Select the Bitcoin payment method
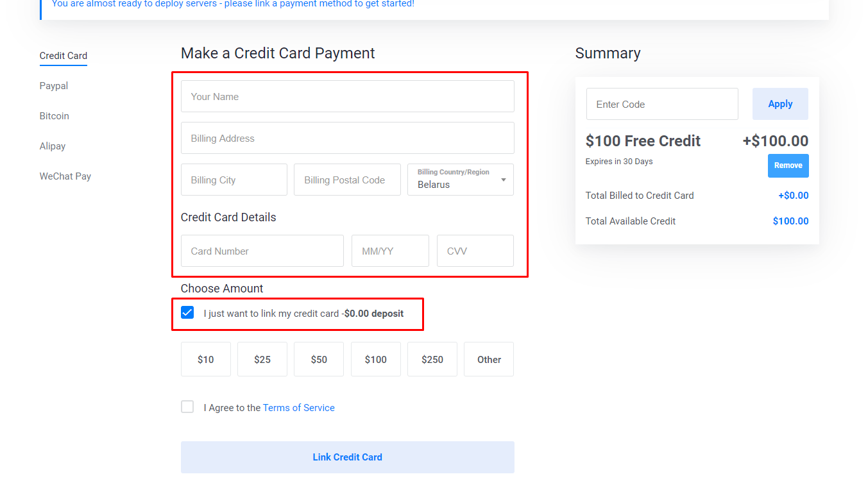The image size is (868, 481). [55, 116]
